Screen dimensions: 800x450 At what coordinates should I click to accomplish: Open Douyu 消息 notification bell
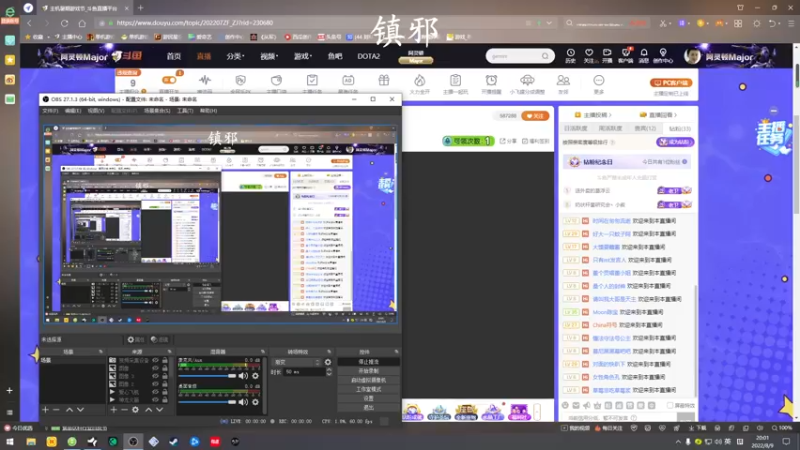coord(644,55)
